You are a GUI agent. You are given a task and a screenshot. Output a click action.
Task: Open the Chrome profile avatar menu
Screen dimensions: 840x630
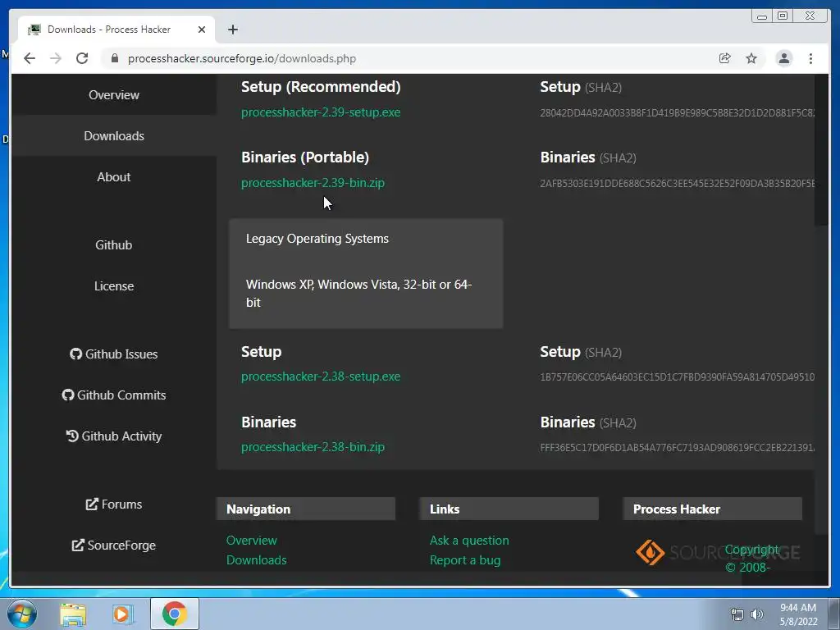(783, 58)
